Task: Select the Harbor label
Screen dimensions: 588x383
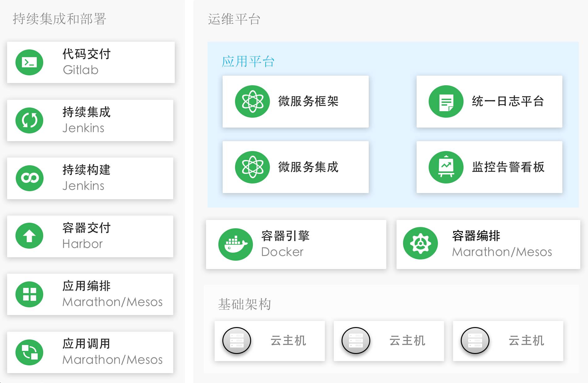Action: 82,244
